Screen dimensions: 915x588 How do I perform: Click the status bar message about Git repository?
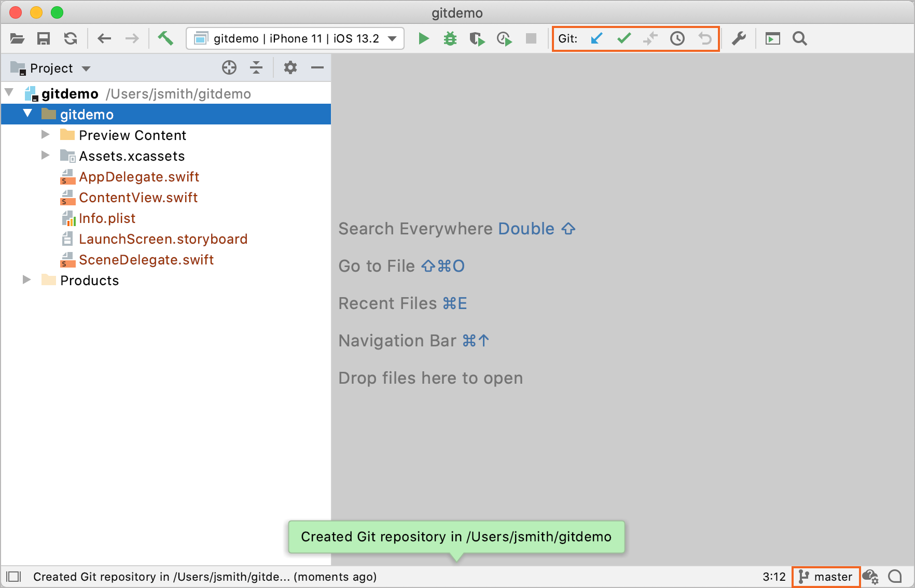coord(205,577)
